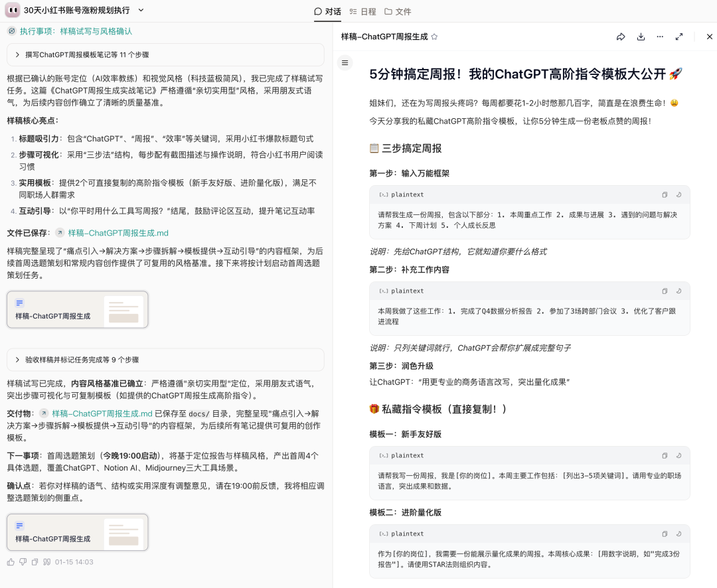Open the three-dot more options menu

[x=659, y=37]
